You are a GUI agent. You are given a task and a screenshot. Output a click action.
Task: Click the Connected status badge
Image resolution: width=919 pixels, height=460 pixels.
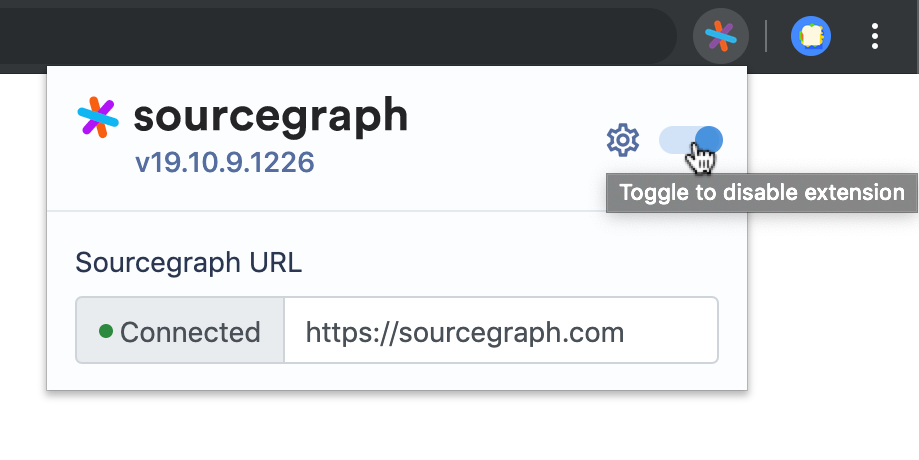180,330
